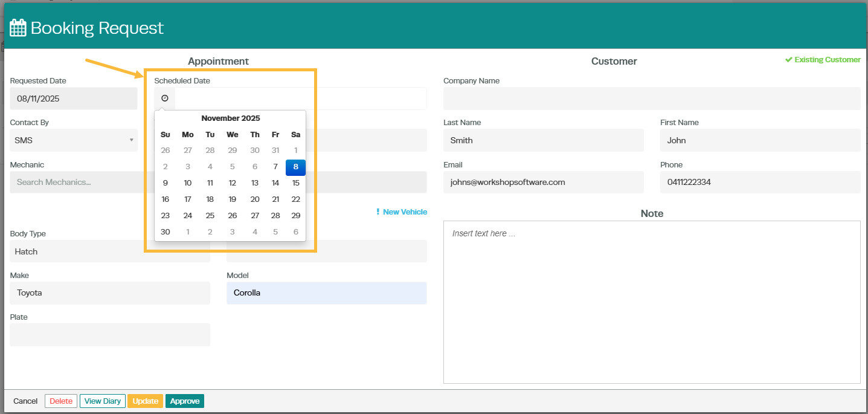Click the orange Update button
Screen dimensions: 868x414
click(145, 401)
